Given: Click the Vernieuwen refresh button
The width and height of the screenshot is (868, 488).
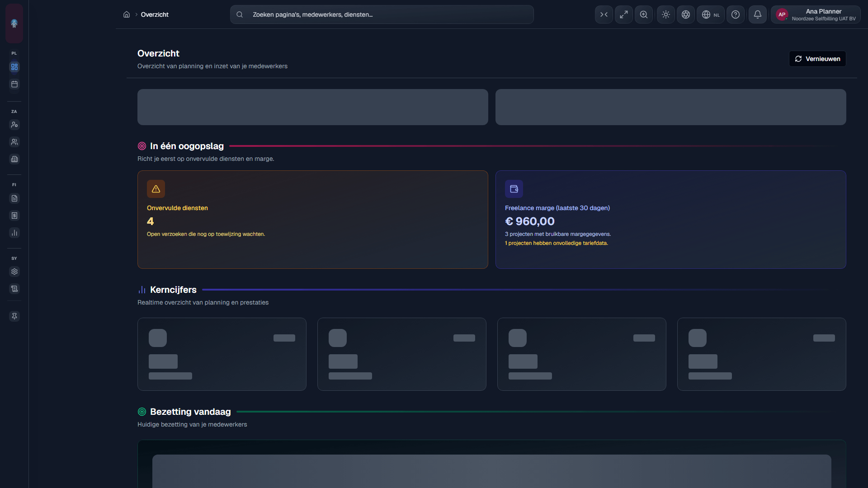Looking at the screenshot, I should tap(817, 59).
